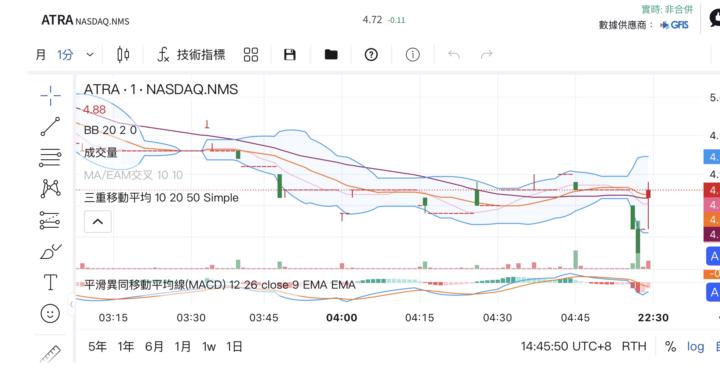The image size is (720, 381).
Task: Toggle percent scale mode
Action: [x=670, y=347]
